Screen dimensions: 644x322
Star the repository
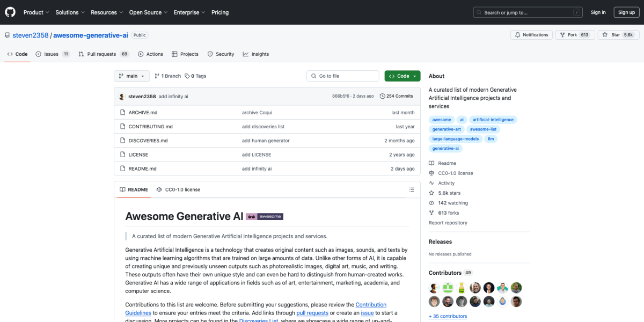pos(618,35)
